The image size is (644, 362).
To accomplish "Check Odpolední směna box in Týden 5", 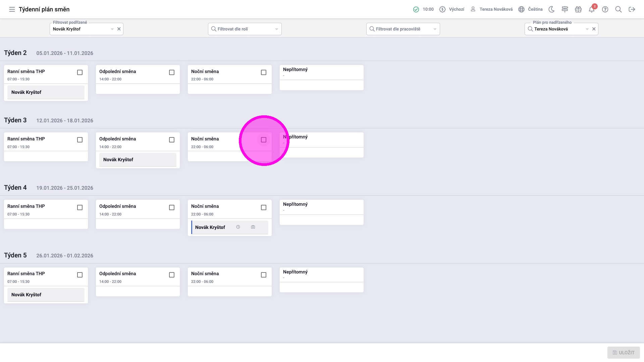I will pos(172,275).
